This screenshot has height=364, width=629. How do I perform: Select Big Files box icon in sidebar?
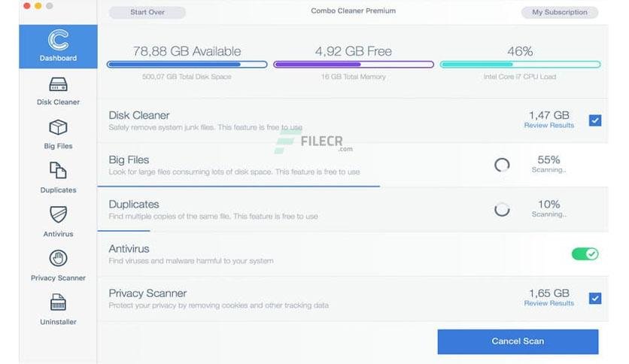pos(58,128)
